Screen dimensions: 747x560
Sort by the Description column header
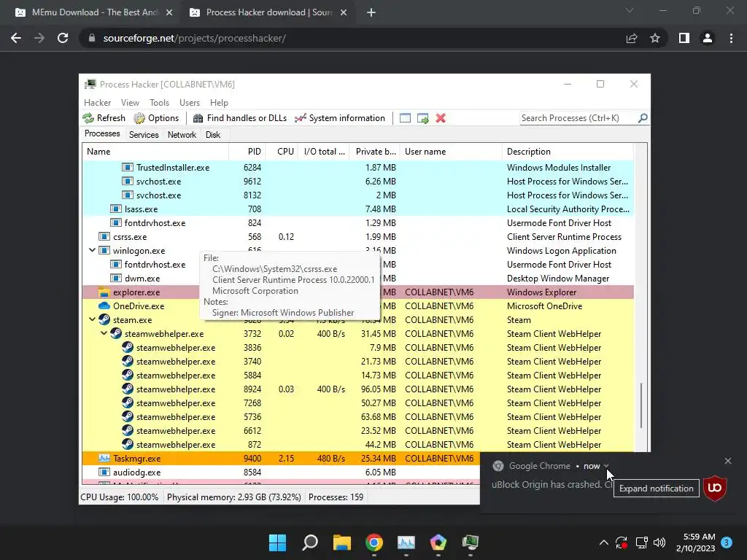[568, 152]
